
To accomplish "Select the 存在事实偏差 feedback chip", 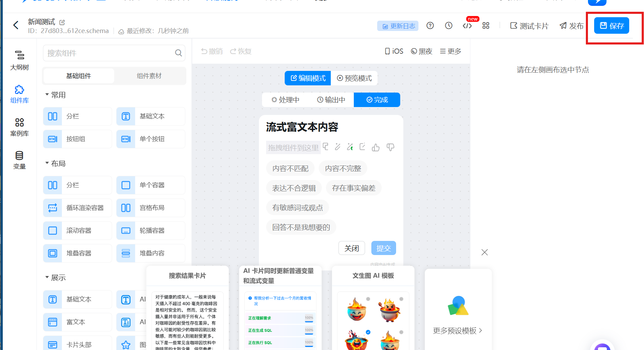I will pos(354,188).
